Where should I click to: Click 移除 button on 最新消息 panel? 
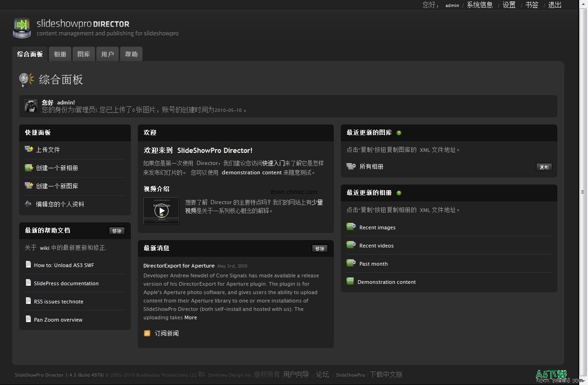click(320, 248)
